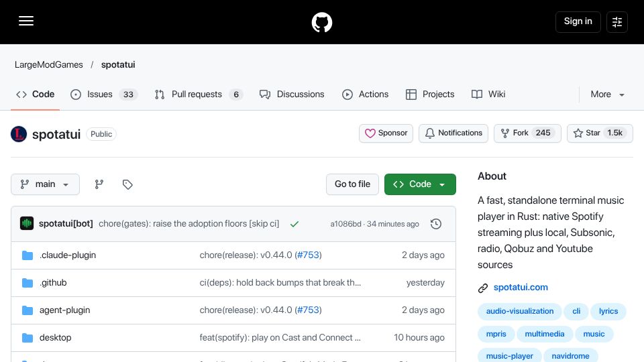Open the Projects tab
Viewport: 644px width, 362px height.
tap(429, 95)
